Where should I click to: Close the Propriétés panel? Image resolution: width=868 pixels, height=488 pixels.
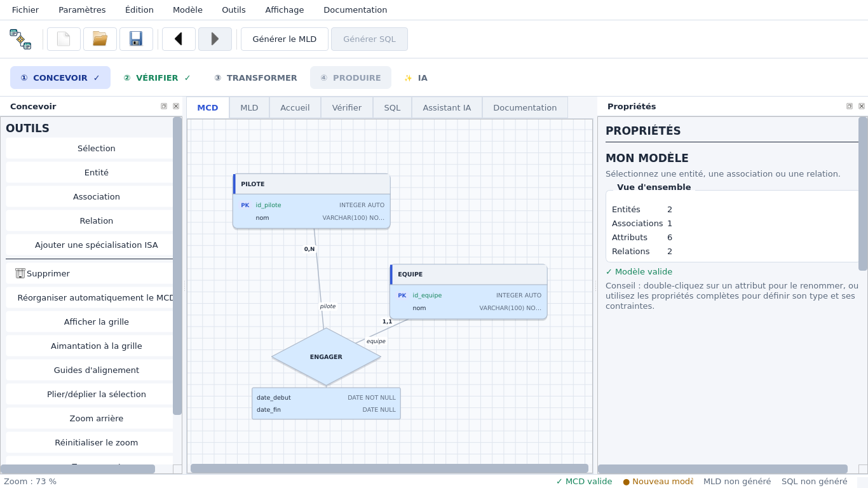862,106
